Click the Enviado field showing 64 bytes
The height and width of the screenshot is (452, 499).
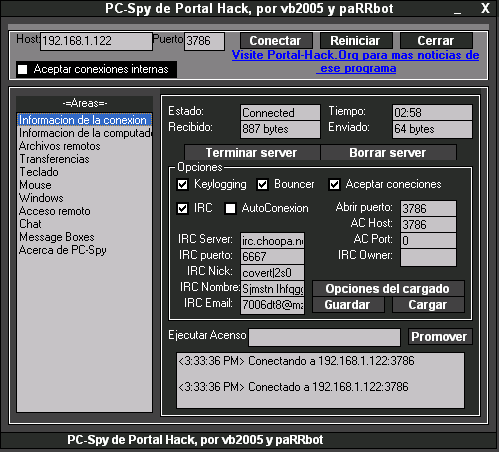(432, 129)
